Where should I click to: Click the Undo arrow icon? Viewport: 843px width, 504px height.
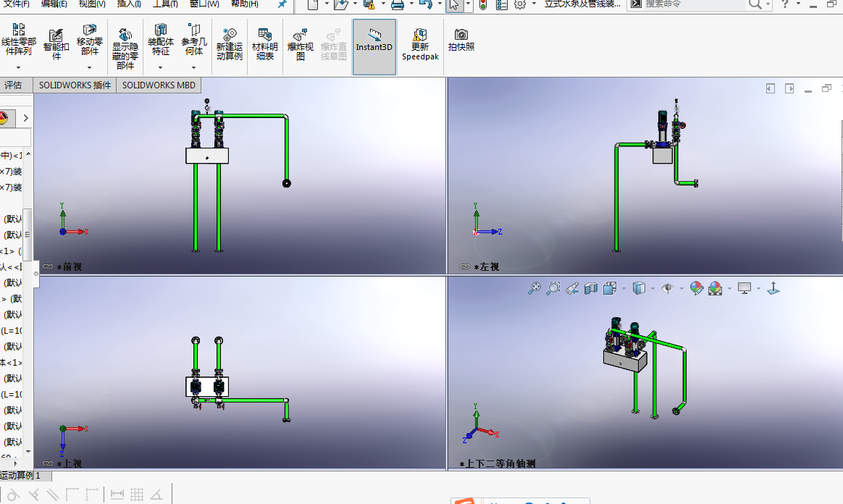click(425, 5)
